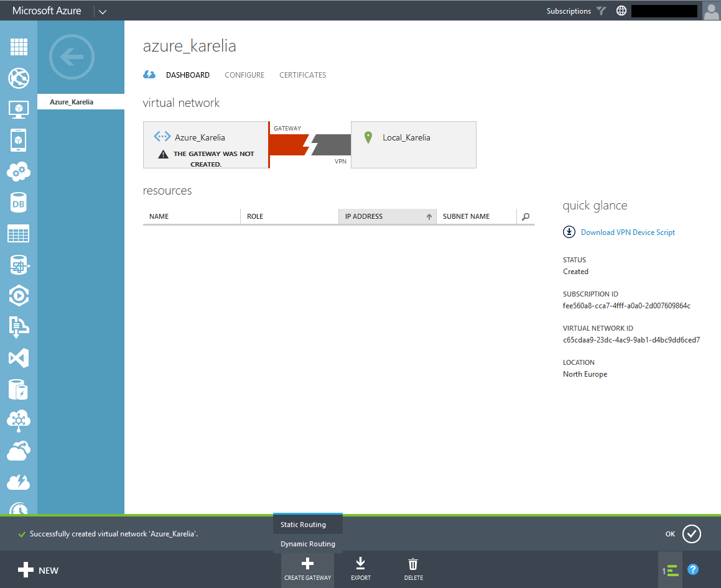Sort by IP ADDRESS column header
The height and width of the screenshot is (588, 721).
point(387,216)
